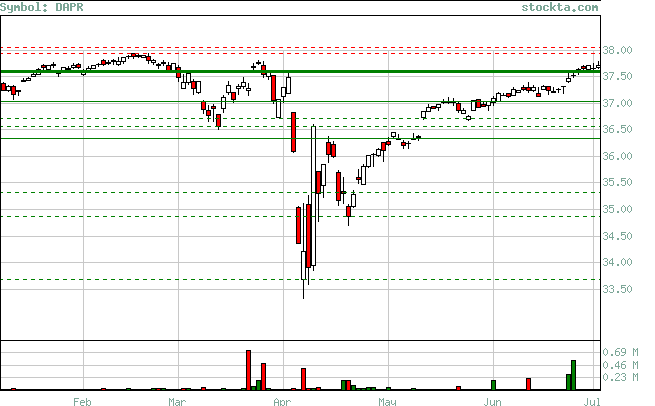Click the Jul month label
Image resolution: width=655 pixels, height=406 pixels.
pyautogui.click(x=592, y=401)
